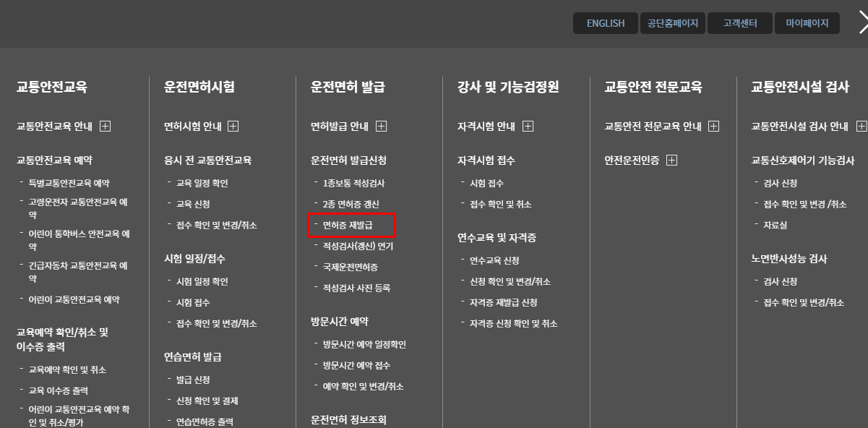Open 검사 신청 under 교통신호제어기 기능검사
Screen dimensions: 868x428
[781, 184]
